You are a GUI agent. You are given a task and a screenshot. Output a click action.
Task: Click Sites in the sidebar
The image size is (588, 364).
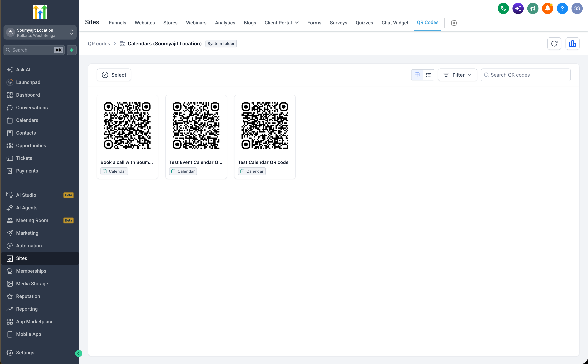(x=40, y=258)
